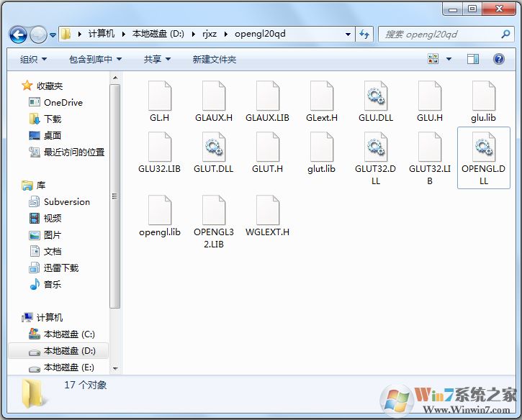Select the GLAUX.H file icon
522x420 pixels.
(214, 96)
